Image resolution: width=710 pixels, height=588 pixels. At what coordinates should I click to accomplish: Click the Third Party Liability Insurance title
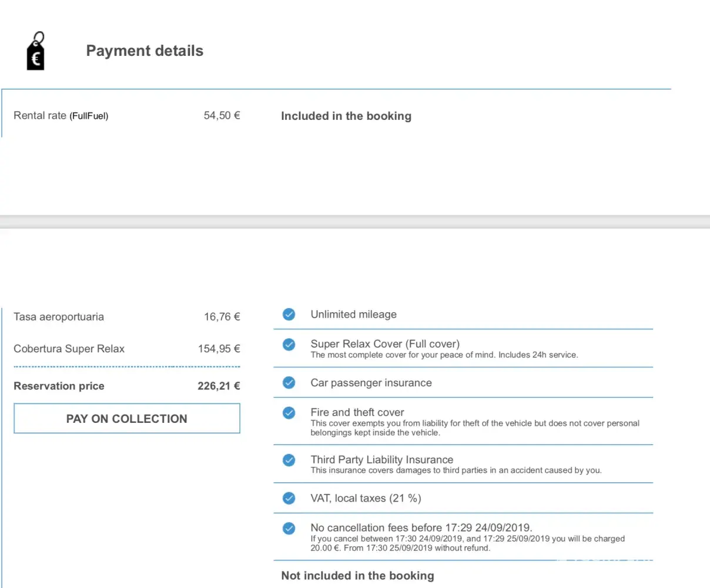(381, 460)
